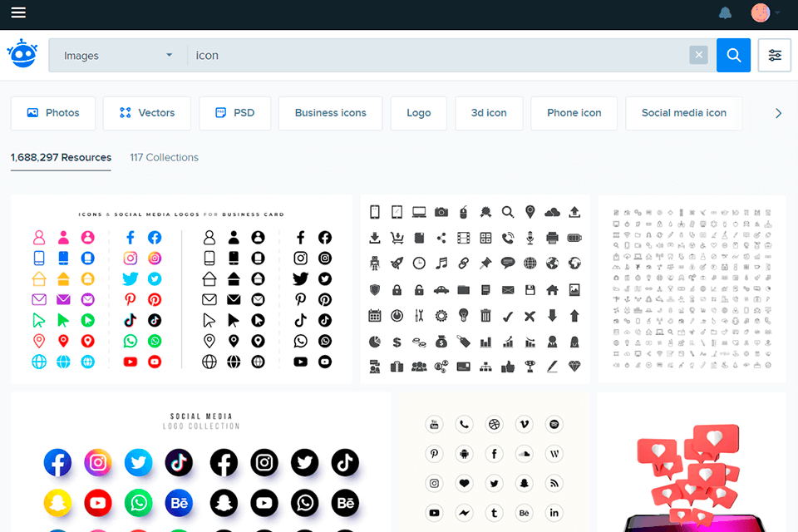Switch to the 117 Collections tab

[x=164, y=158]
